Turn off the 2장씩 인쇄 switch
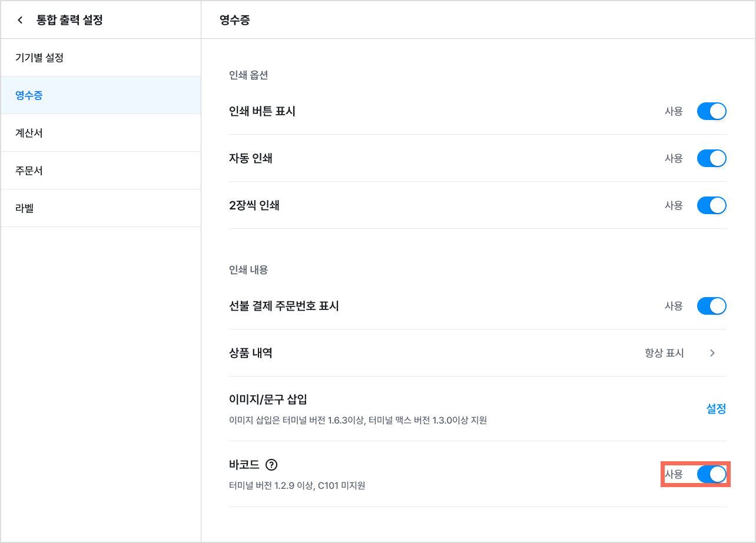Image resolution: width=756 pixels, height=543 pixels. pyautogui.click(x=711, y=205)
